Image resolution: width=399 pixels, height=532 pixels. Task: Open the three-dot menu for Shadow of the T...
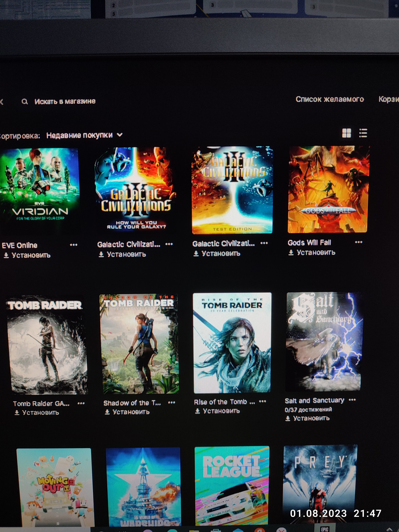pyautogui.click(x=171, y=402)
